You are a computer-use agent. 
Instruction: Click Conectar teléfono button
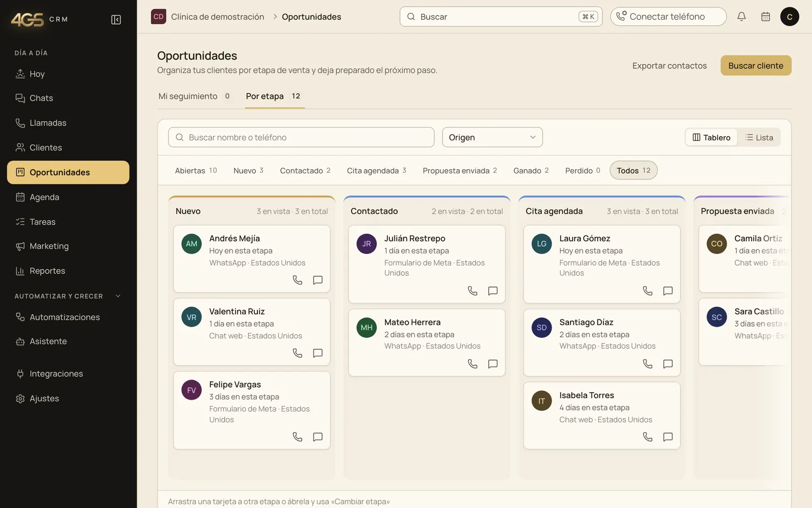[668, 17]
